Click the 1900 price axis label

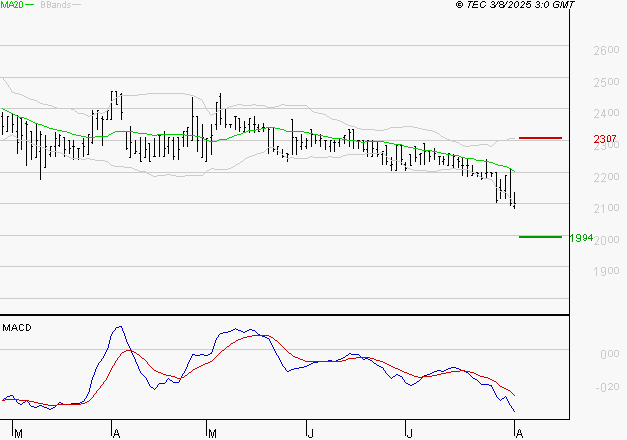point(606,271)
